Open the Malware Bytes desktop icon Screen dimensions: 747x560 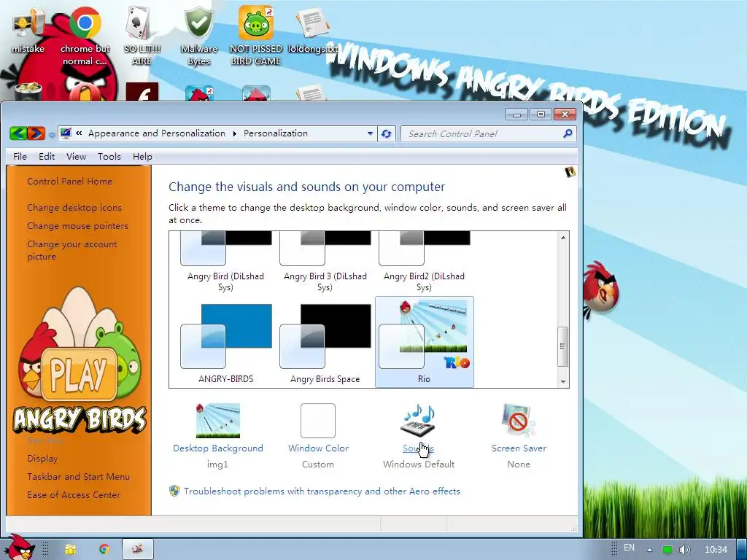tap(198, 36)
